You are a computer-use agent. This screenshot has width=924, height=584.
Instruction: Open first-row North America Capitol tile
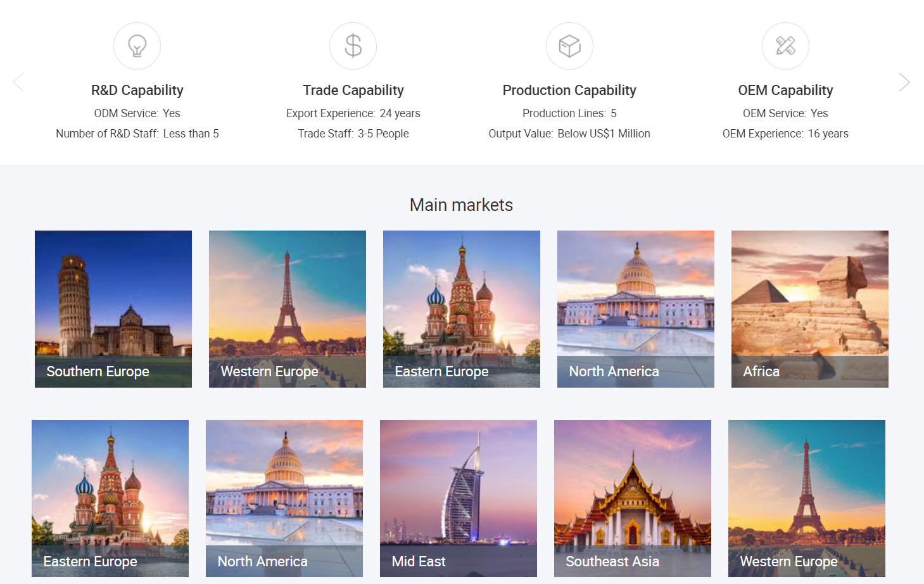tap(636, 309)
